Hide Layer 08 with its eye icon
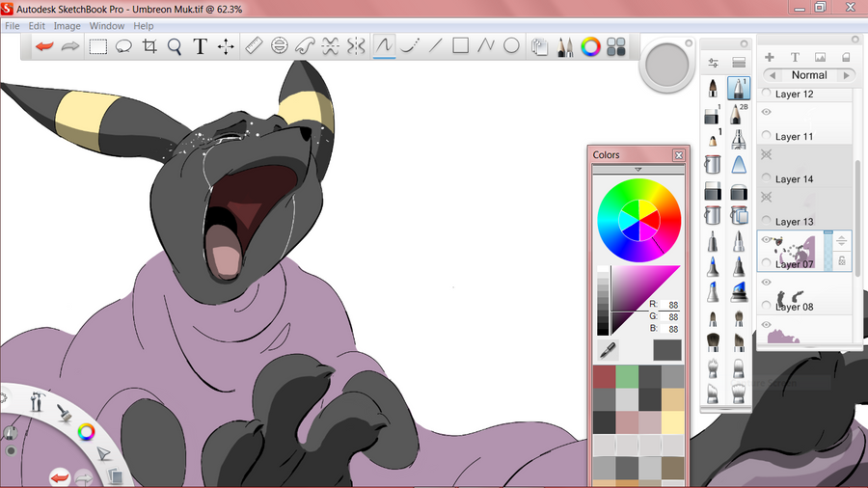868x488 pixels. tap(767, 283)
